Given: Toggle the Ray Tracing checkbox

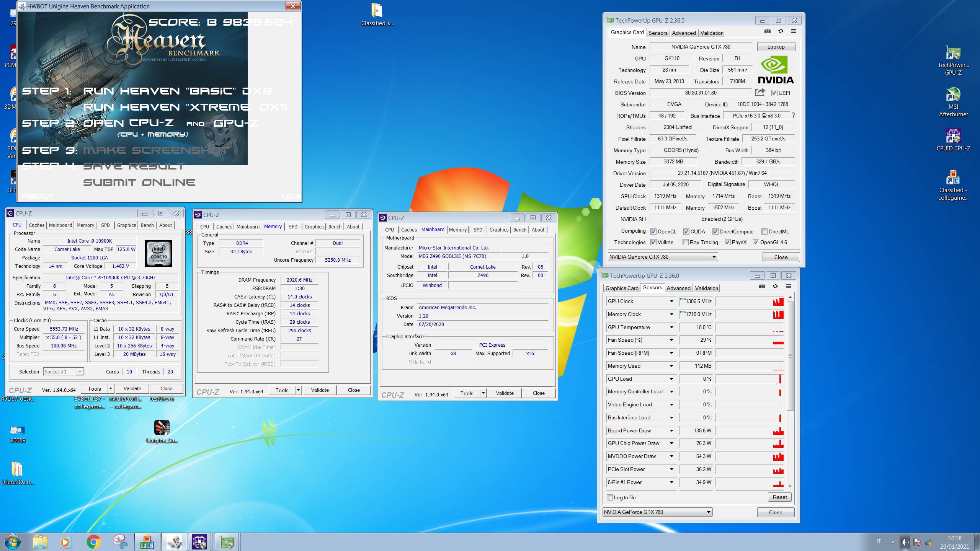Looking at the screenshot, I should (686, 242).
